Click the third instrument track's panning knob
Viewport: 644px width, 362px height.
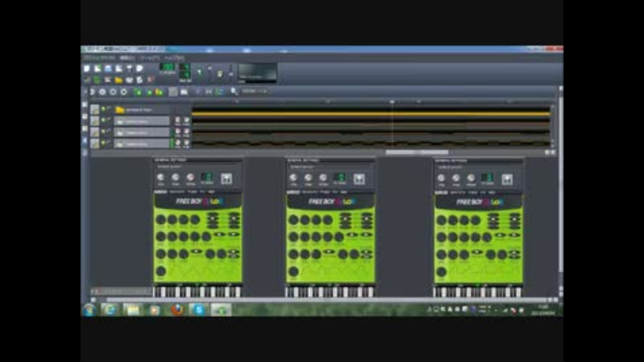pos(186,143)
